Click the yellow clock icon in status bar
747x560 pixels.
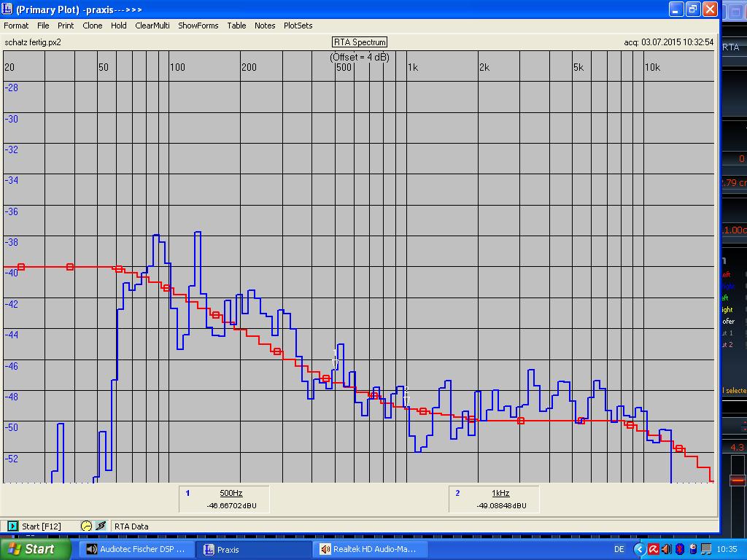pyautogui.click(x=86, y=526)
